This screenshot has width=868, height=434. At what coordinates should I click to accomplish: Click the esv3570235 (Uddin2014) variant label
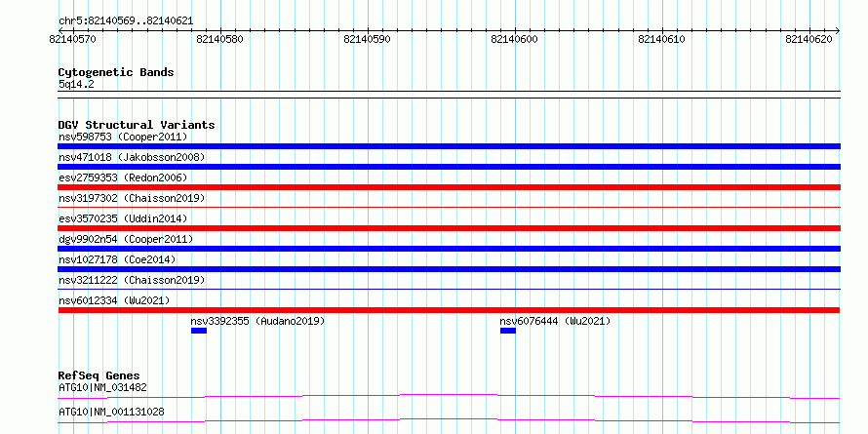click(123, 218)
